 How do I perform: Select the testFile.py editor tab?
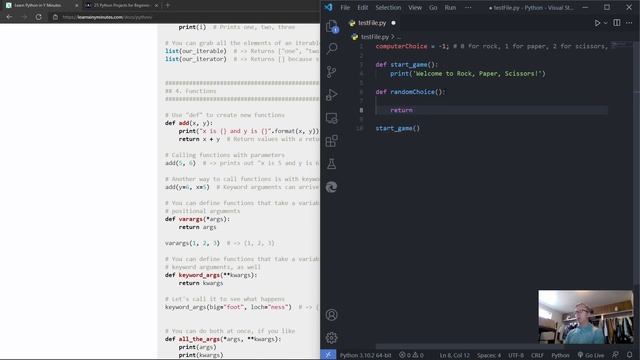[371, 23]
